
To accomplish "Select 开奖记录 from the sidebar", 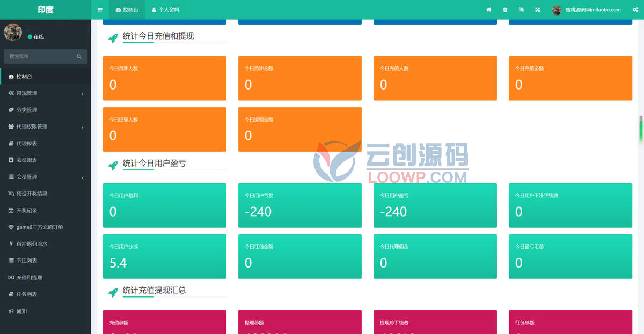I will [46, 211].
